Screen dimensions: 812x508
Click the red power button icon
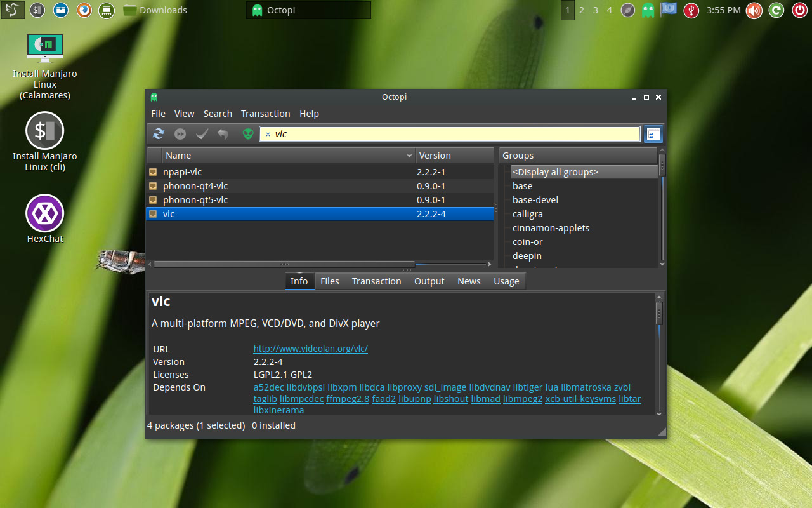(799, 10)
